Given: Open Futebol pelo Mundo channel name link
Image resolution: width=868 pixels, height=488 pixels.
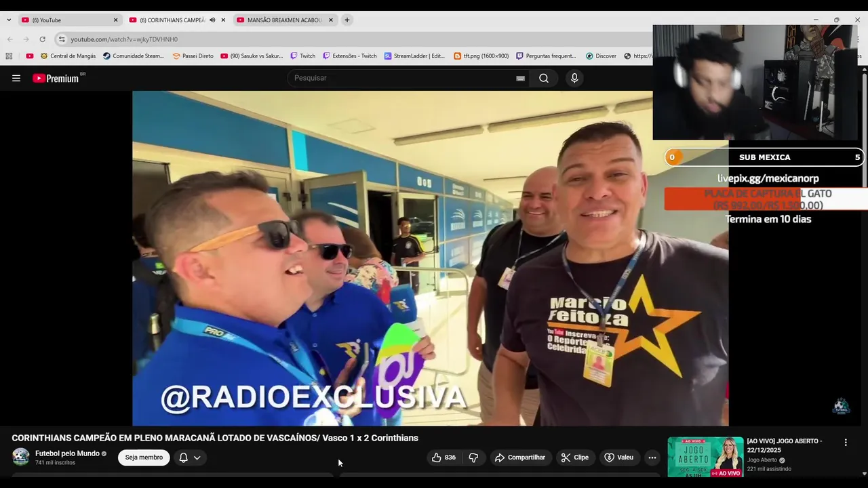Looking at the screenshot, I should tap(67, 453).
